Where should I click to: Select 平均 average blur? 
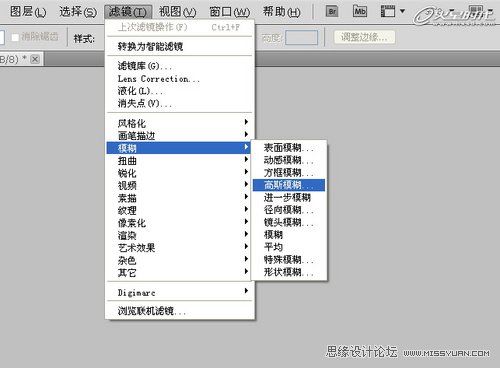coord(289,247)
